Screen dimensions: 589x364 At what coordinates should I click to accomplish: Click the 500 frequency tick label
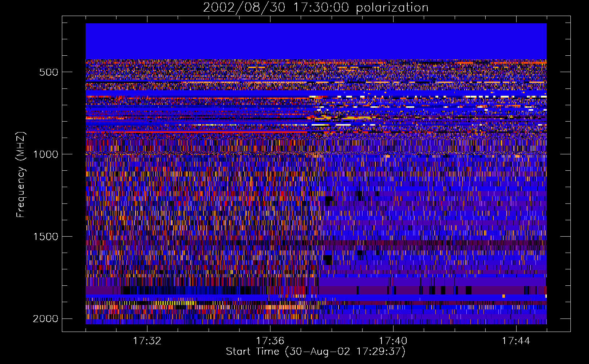pyautogui.click(x=49, y=72)
